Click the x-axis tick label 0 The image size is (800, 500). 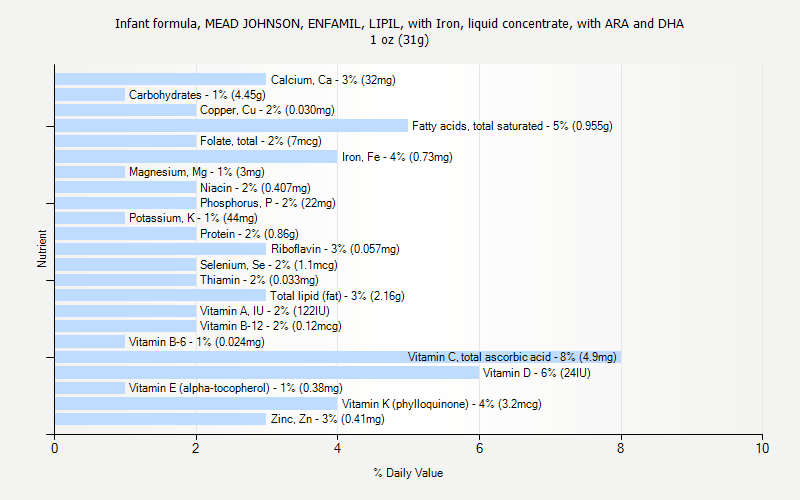point(55,448)
